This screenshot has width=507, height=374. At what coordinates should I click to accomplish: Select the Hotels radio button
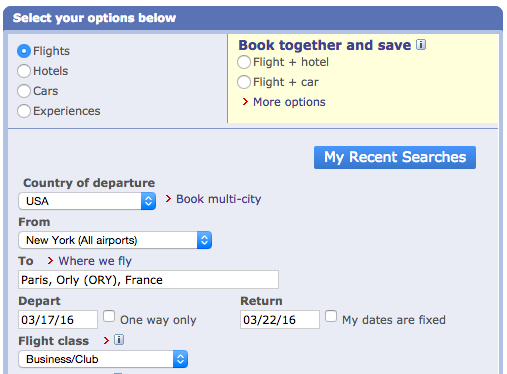point(24,71)
